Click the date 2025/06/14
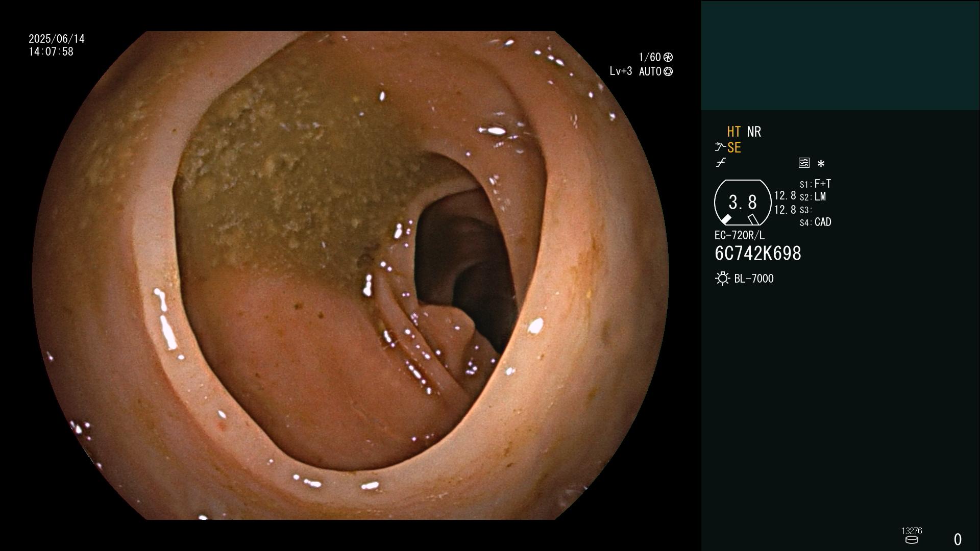Image resolution: width=980 pixels, height=551 pixels. click(57, 39)
